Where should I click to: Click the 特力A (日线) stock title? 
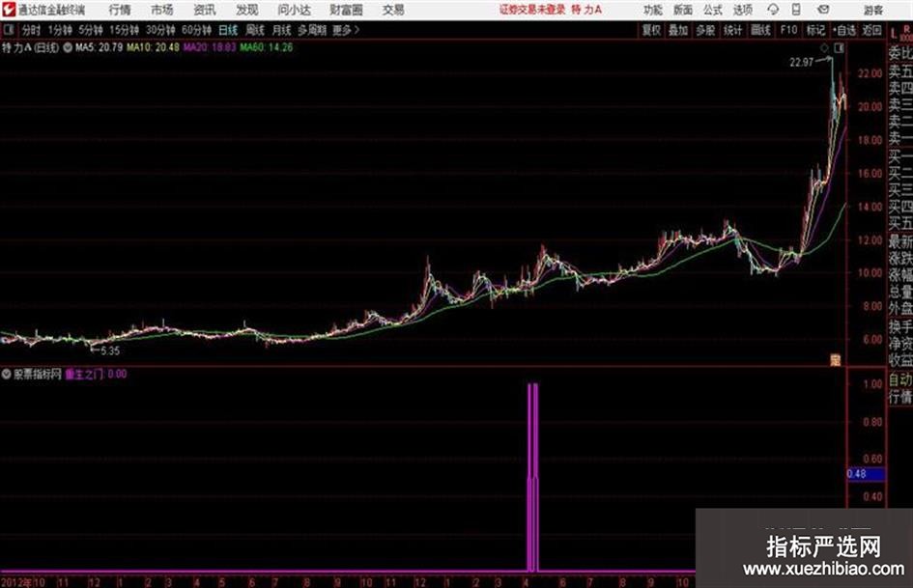(x=31, y=47)
